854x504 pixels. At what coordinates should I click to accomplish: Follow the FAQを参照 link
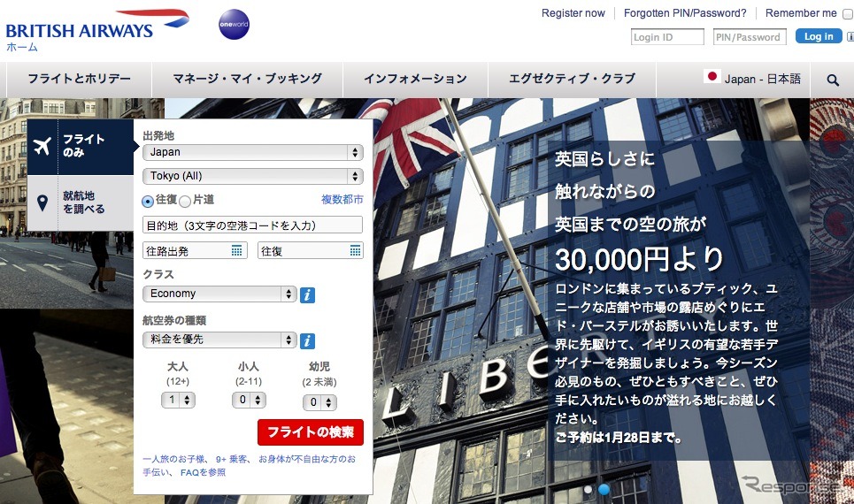(203, 472)
